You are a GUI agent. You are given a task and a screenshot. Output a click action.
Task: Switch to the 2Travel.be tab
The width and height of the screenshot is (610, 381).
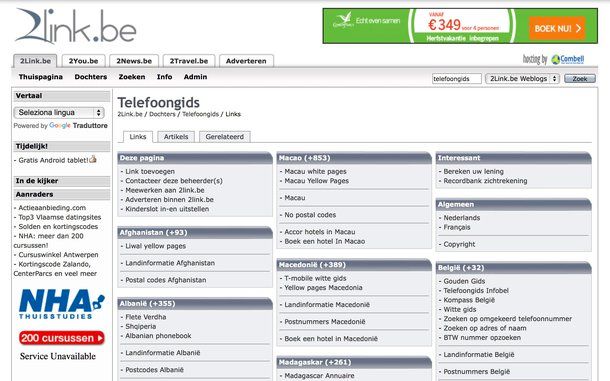[189, 61]
